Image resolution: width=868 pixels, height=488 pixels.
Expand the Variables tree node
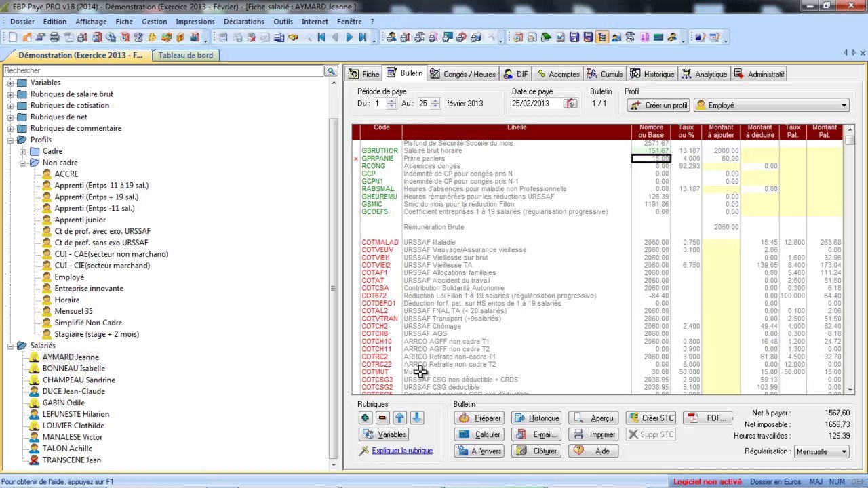coord(11,83)
